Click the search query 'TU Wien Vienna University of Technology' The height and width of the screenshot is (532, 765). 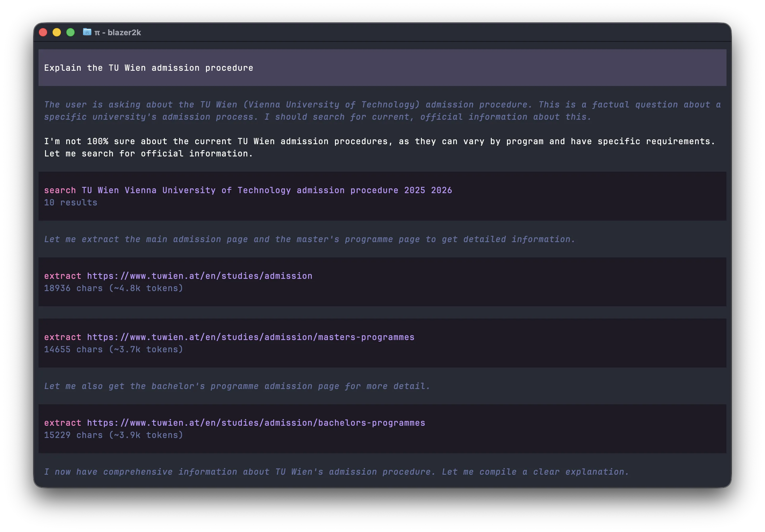click(x=267, y=190)
